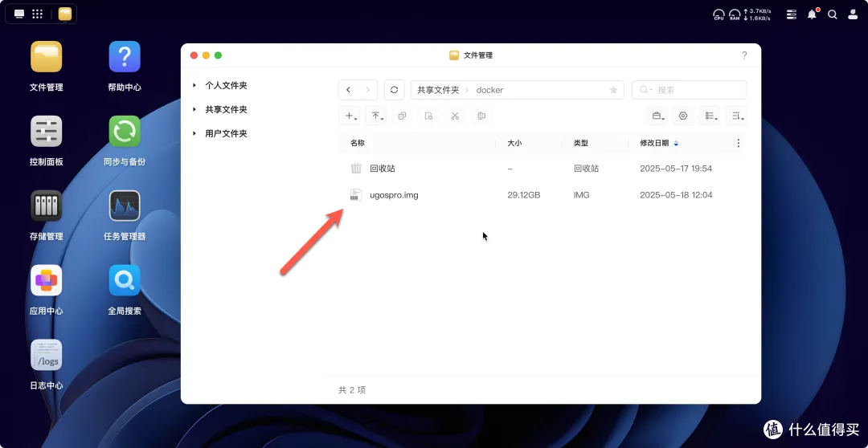Viewport: 868px width, 448px height.
Task: Expand the 共享文件夹 tree node
Action: click(x=194, y=109)
